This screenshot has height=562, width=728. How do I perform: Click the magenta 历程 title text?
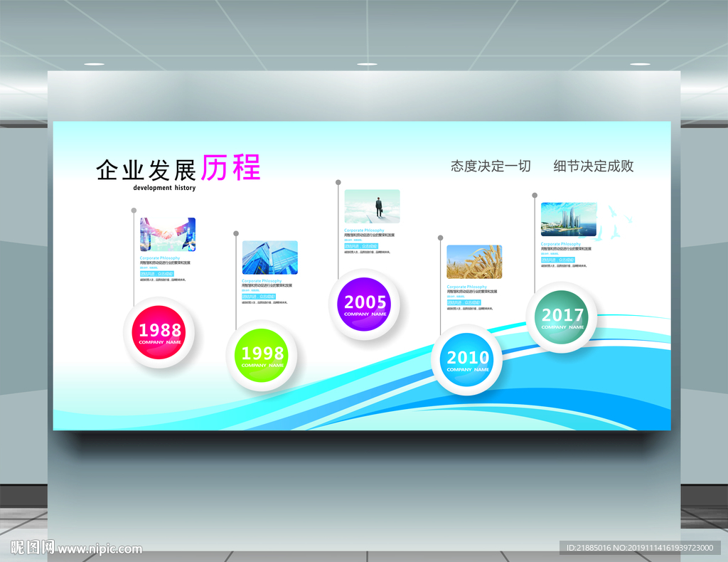coord(231,168)
